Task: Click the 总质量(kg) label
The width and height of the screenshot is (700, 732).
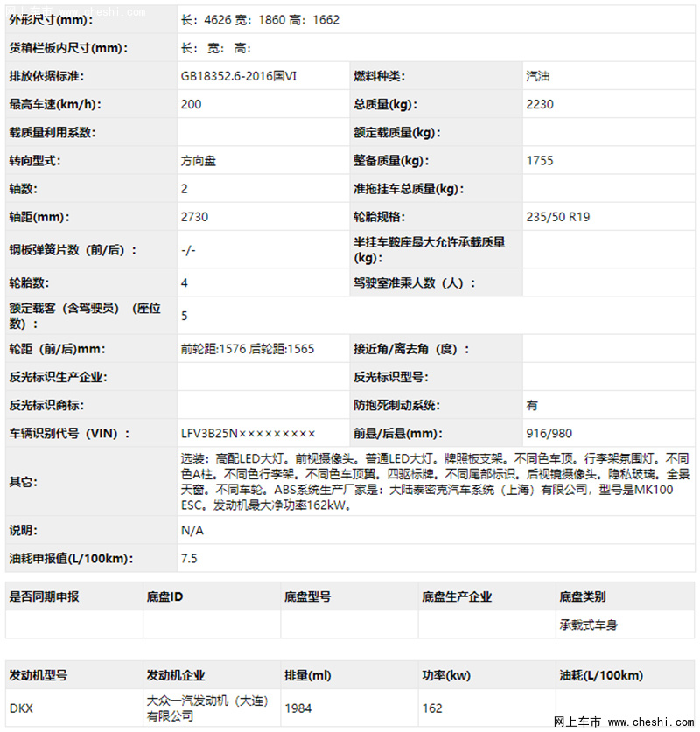Action: [385, 104]
